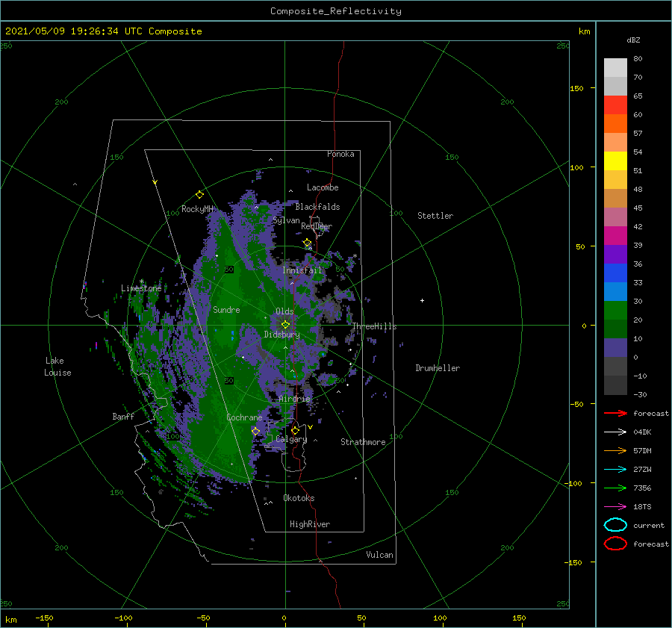Select the cyan 27ZW arrow icon
This screenshot has height=628, width=672.
615,470
